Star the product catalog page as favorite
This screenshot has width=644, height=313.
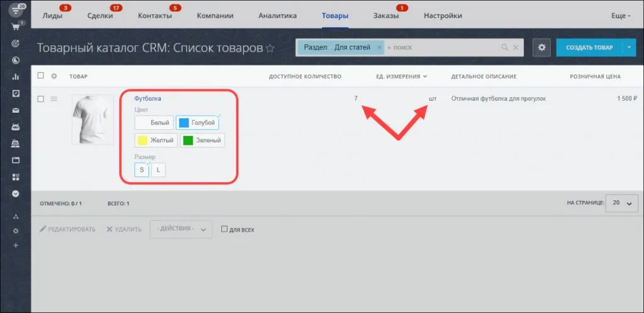270,48
